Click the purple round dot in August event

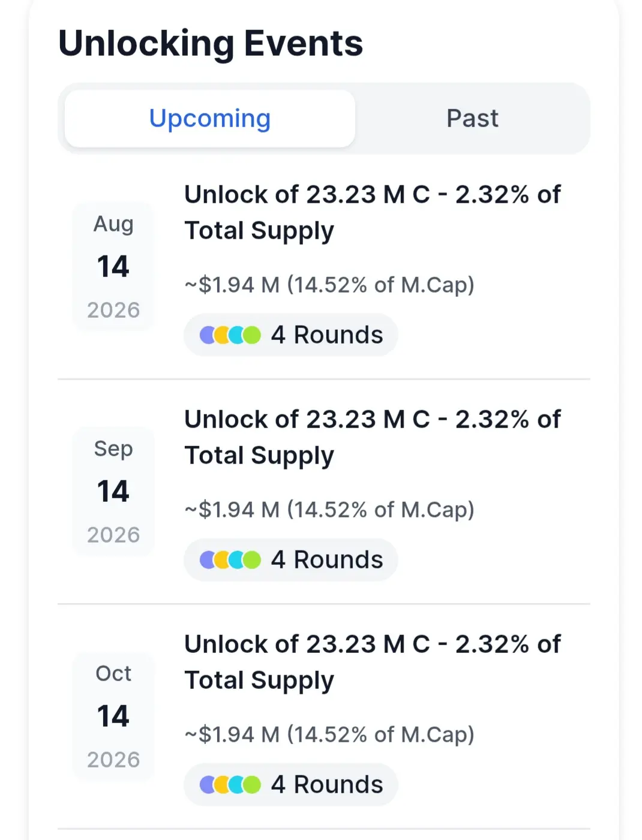pyautogui.click(x=206, y=335)
